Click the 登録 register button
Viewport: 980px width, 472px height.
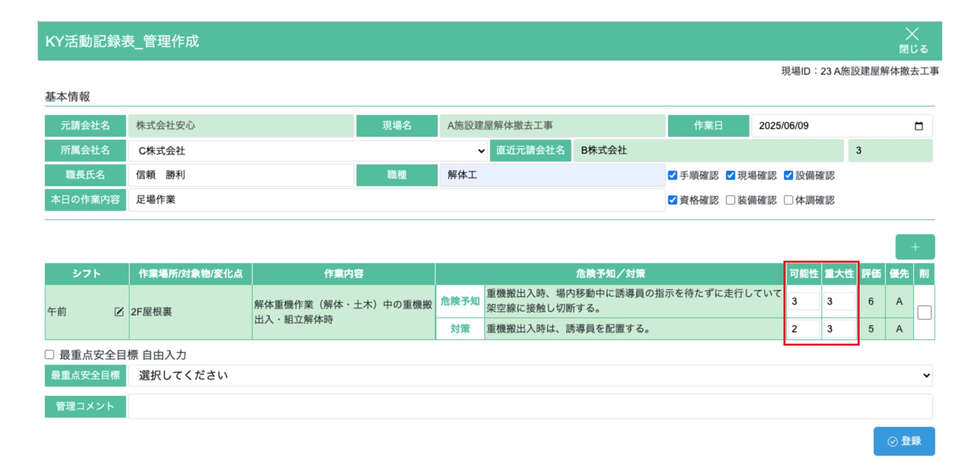coord(904,441)
